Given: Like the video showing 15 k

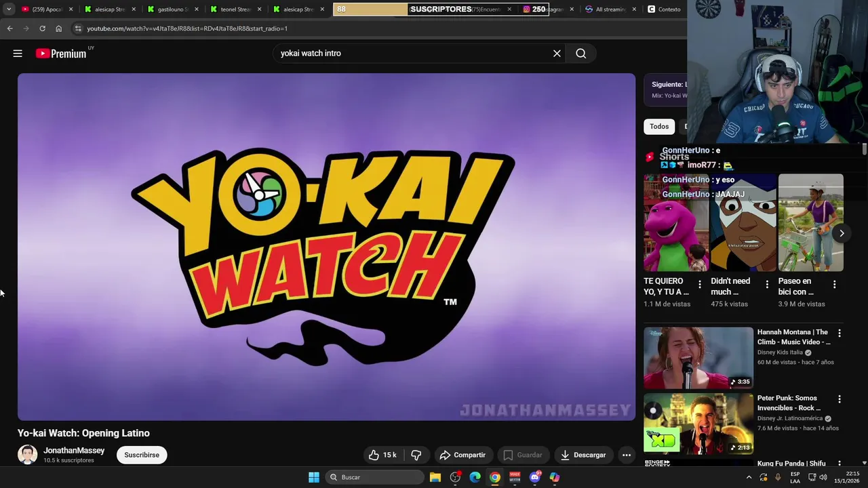Looking at the screenshot, I should click(382, 455).
